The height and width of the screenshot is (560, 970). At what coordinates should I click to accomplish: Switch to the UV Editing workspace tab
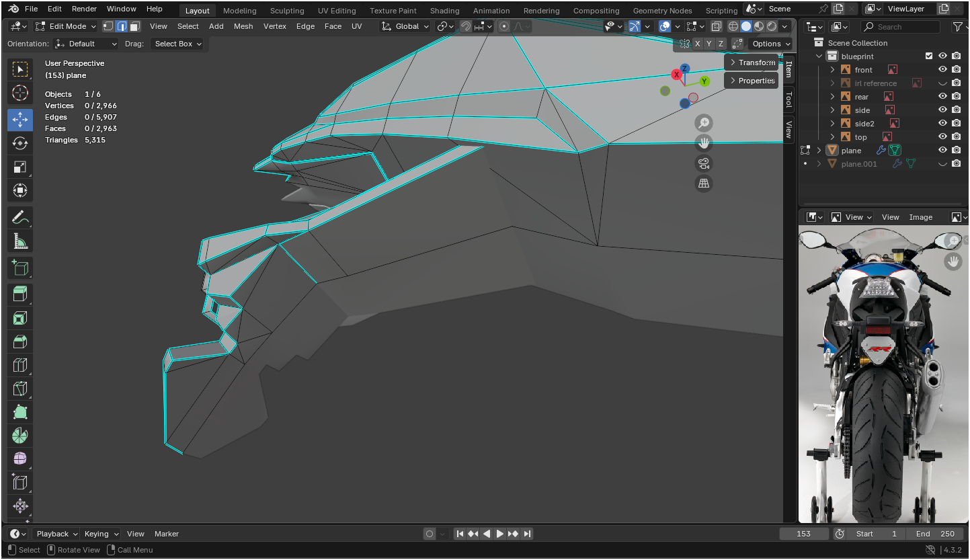pos(337,11)
